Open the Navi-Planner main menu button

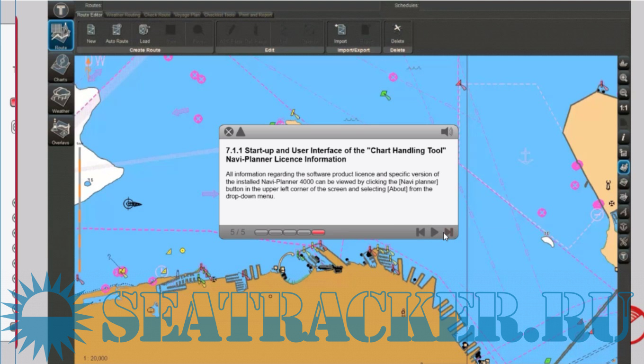(x=61, y=10)
